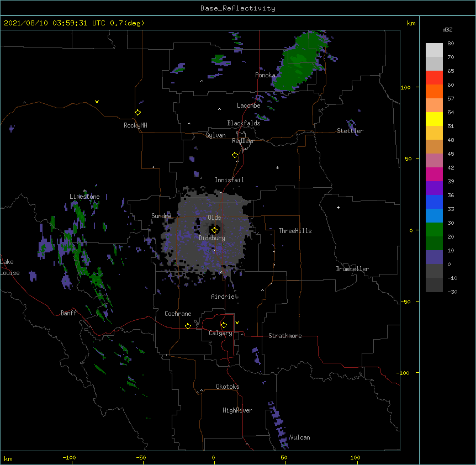Click the ThreeHills label
The image size is (476, 465).
[x=295, y=231]
